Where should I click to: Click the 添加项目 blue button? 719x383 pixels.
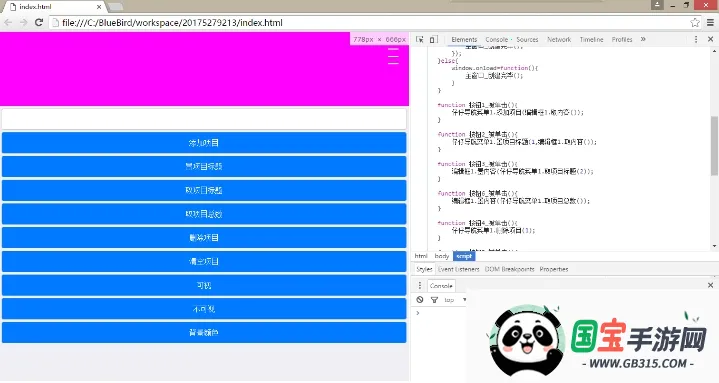[204, 143]
